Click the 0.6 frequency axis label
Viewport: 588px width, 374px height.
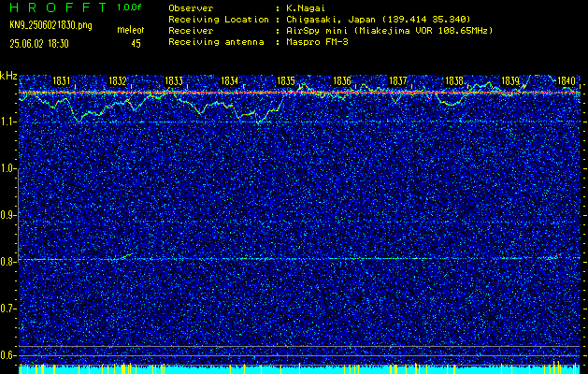coord(8,355)
